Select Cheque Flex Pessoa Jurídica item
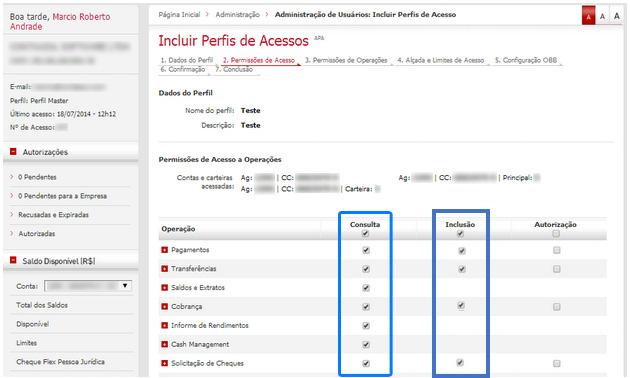This screenshot has width=630, height=378. pyautogui.click(x=60, y=362)
